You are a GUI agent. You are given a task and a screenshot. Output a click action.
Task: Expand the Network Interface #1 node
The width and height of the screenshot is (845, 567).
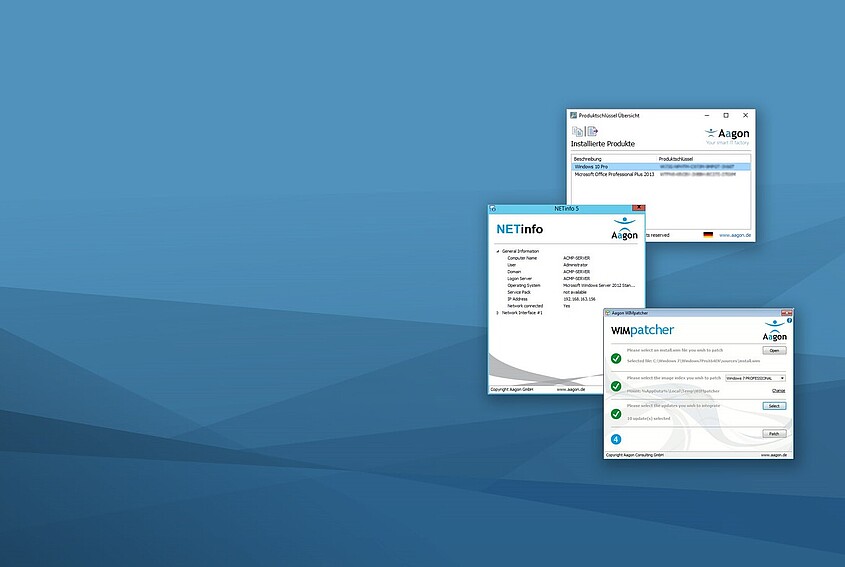point(497,313)
